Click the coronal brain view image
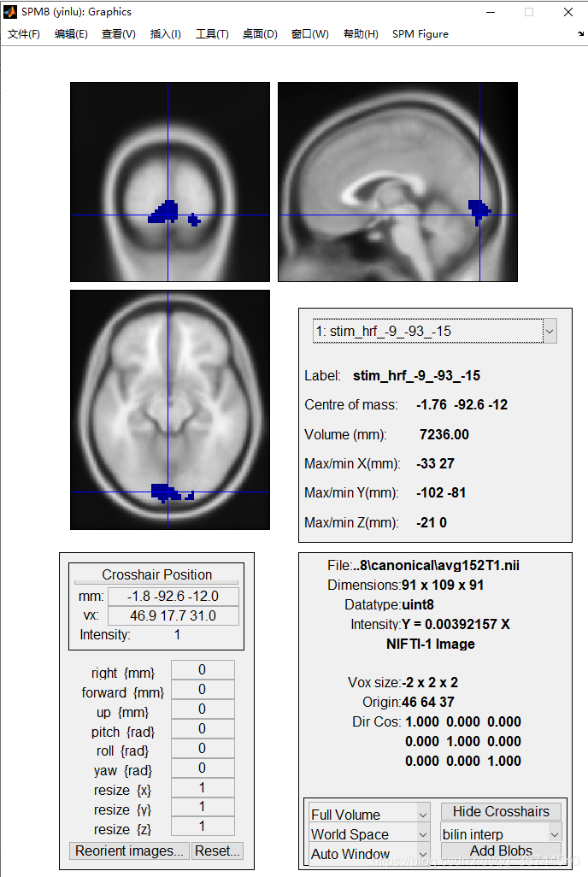Screen dimensions: 588x877 (x=170, y=182)
